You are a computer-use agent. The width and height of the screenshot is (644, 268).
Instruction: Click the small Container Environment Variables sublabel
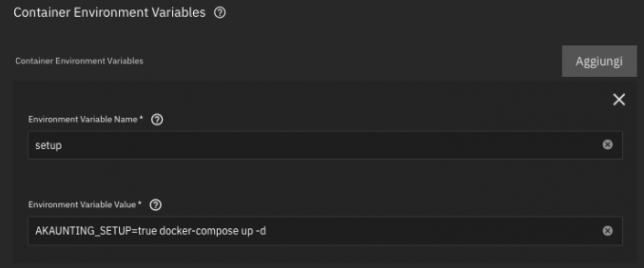[x=79, y=61]
